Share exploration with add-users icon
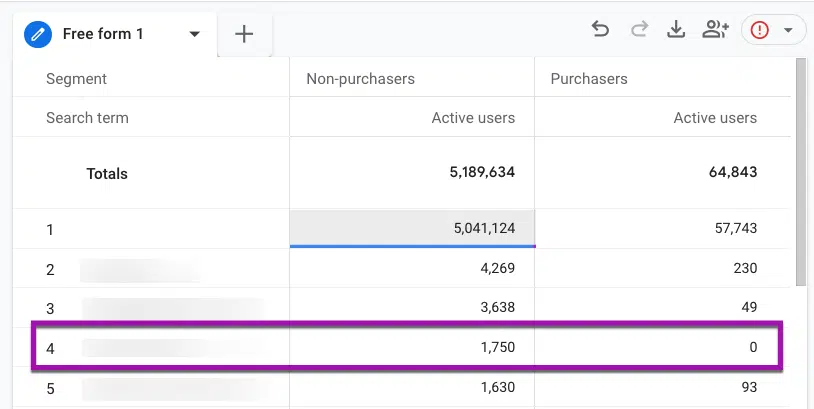This screenshot has height=409, width=814. (715, 30)
